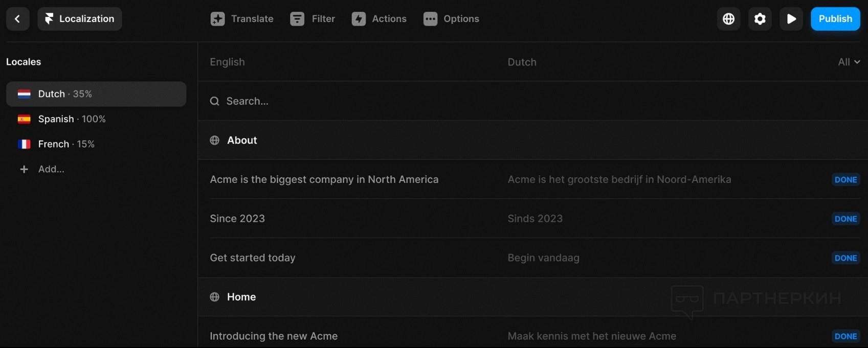Click the Publish button

point(835,19)
